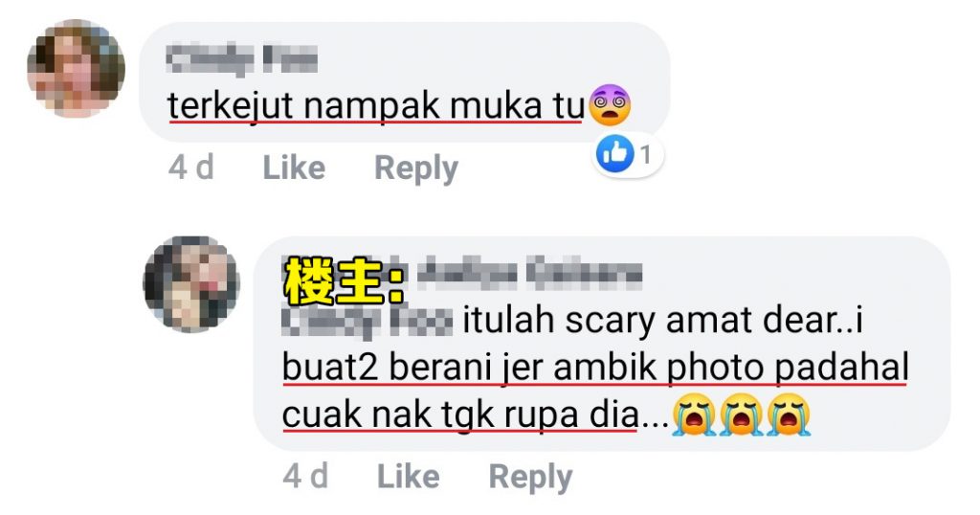Click the middle crying emoji in the reply
This screenshot has height=515, width=980.
(741, 414)
